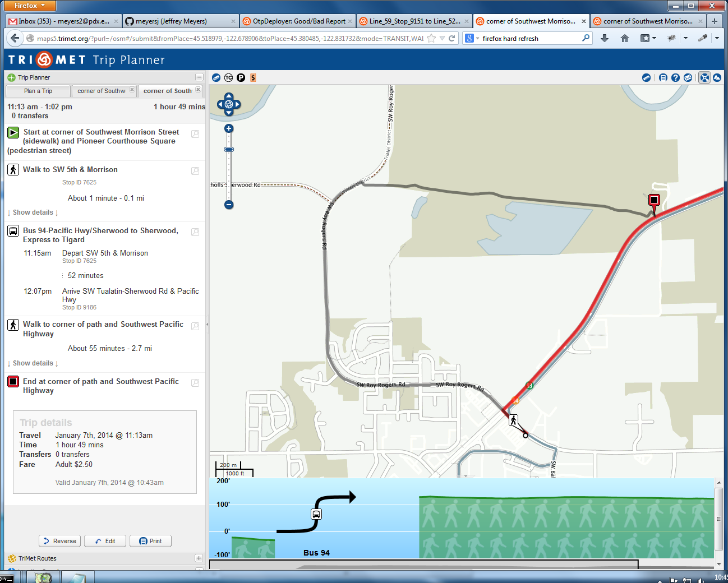The image size is (728, 583).
Task: Go to Firefox Home page icon
Action: [x=625, y=38]
